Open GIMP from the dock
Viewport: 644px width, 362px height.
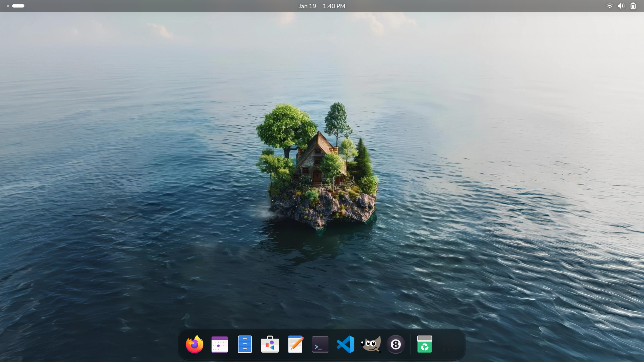(x=371, y=344)
